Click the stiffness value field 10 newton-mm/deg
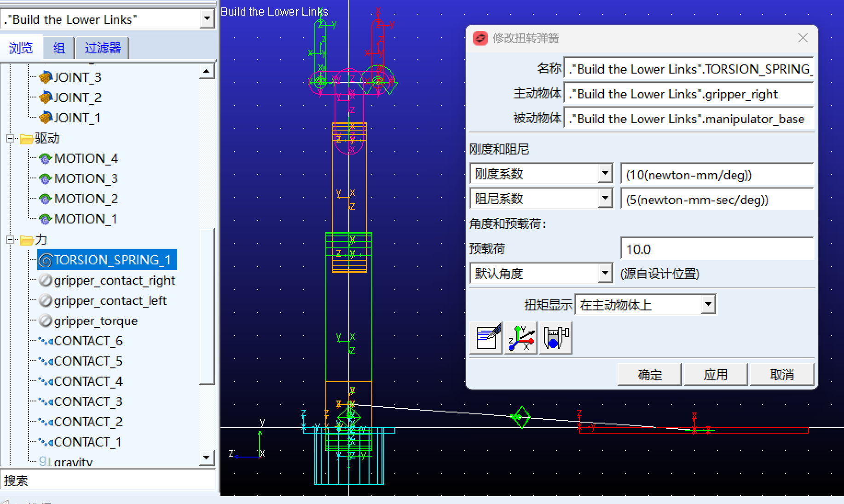The image size is (844, 504). coord(717,175)
